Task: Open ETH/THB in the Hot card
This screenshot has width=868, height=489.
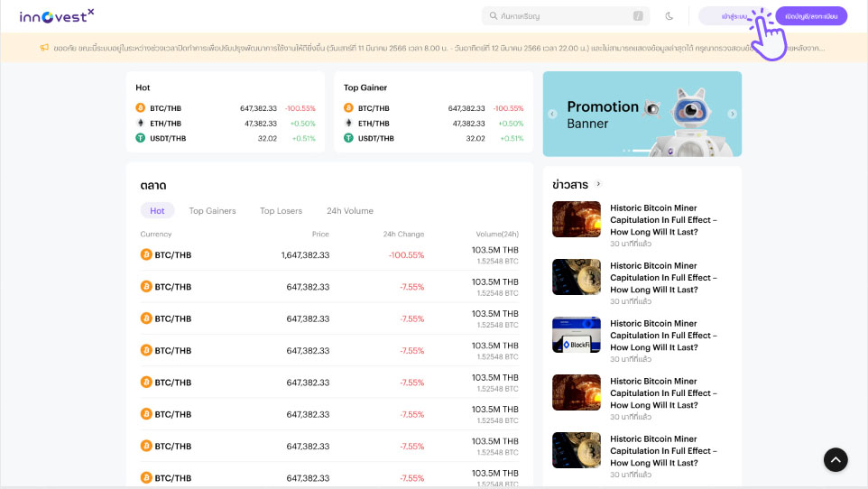Action: point(165,123)
